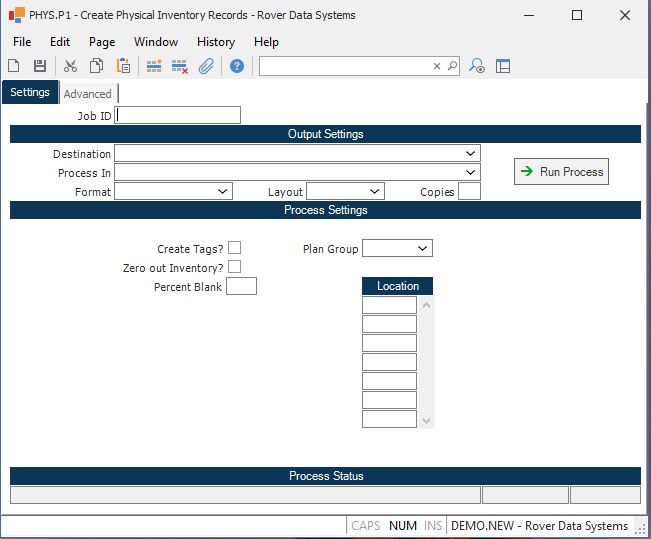Click the Job ID input field

coord(178,115)
